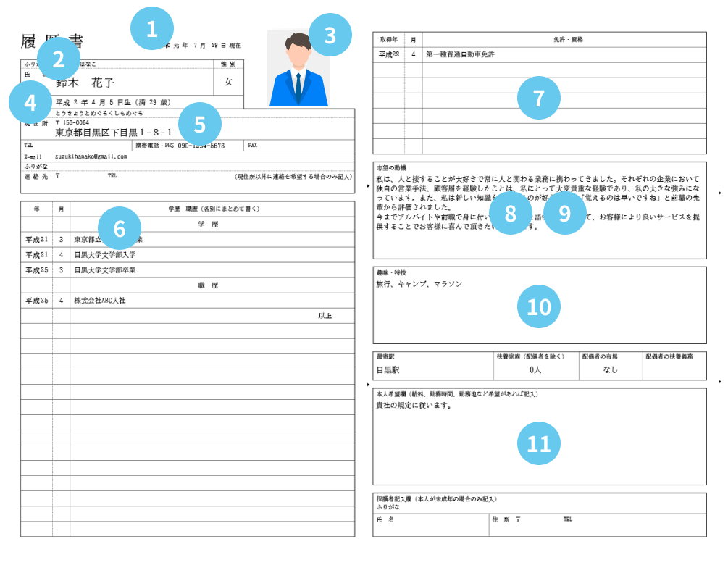Image resolution: width=728 pixels, height=565 pixels.
Task: Click the entry 目黒大学文学部卒業
Action: pyautogui.click(x=105, y=270)
